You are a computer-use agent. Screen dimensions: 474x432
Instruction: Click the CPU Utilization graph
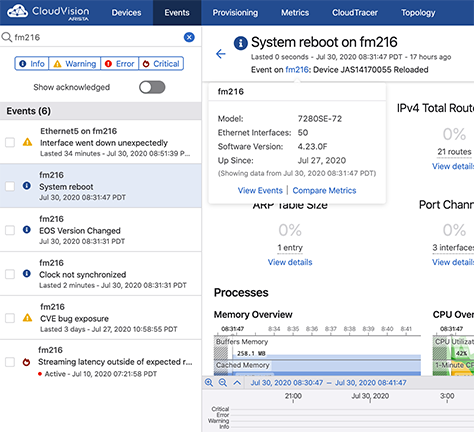coord(453,348)
